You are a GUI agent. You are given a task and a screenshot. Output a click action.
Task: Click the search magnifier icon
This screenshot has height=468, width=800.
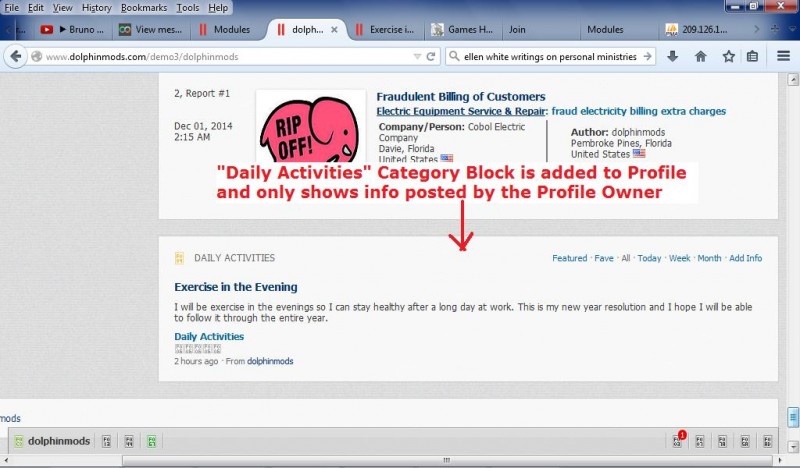[454, 56]
